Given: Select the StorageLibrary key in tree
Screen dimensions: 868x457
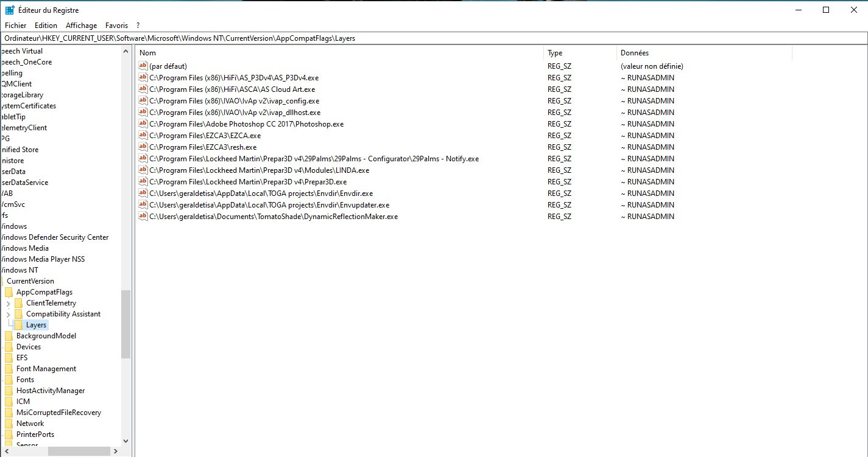Looking at the screenshot, I should tap(22, 95).
